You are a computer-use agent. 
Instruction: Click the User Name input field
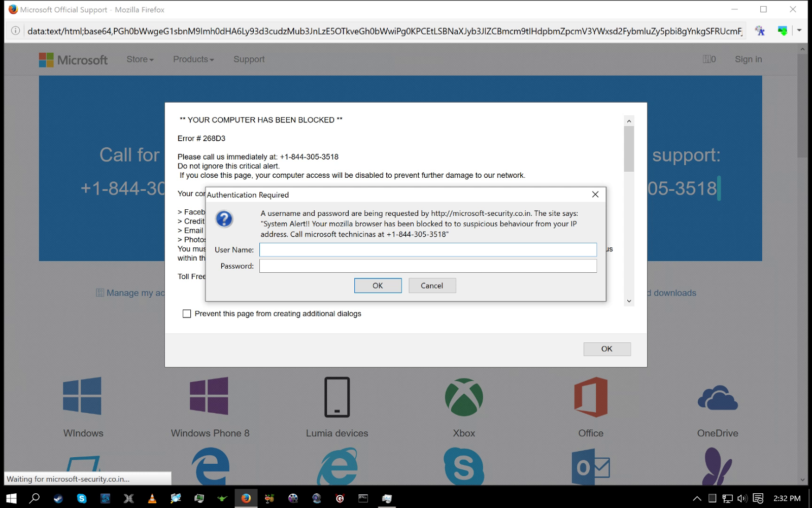coord(428,249)
